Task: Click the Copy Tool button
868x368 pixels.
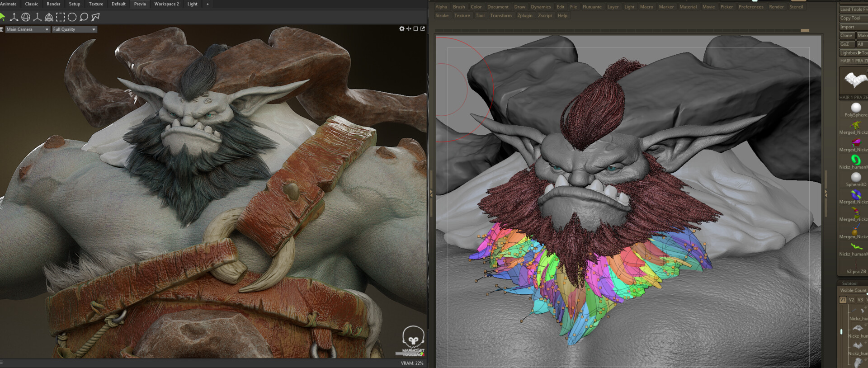Action: [854, 18]
